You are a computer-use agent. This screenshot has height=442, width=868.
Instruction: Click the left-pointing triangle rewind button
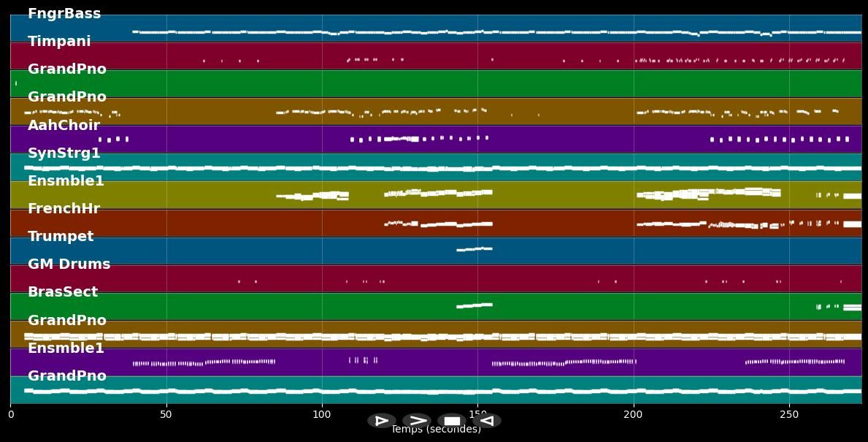tap(487, 421)
